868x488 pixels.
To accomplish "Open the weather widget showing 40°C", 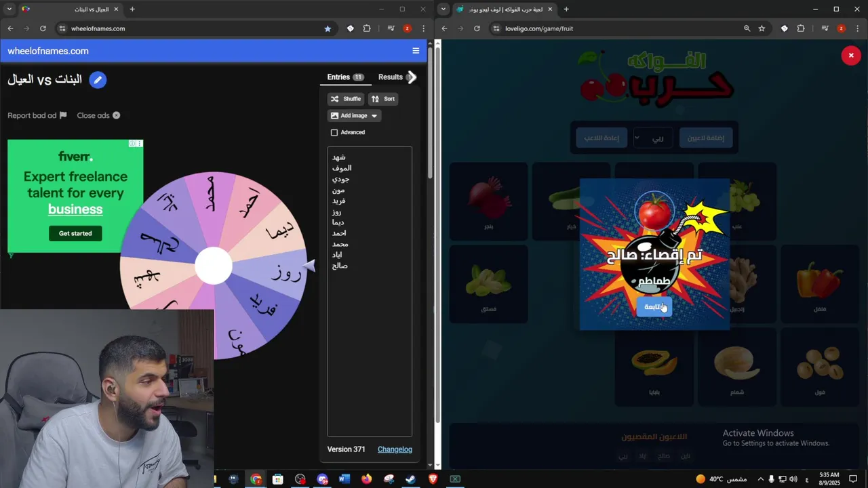I will point(721,479).
